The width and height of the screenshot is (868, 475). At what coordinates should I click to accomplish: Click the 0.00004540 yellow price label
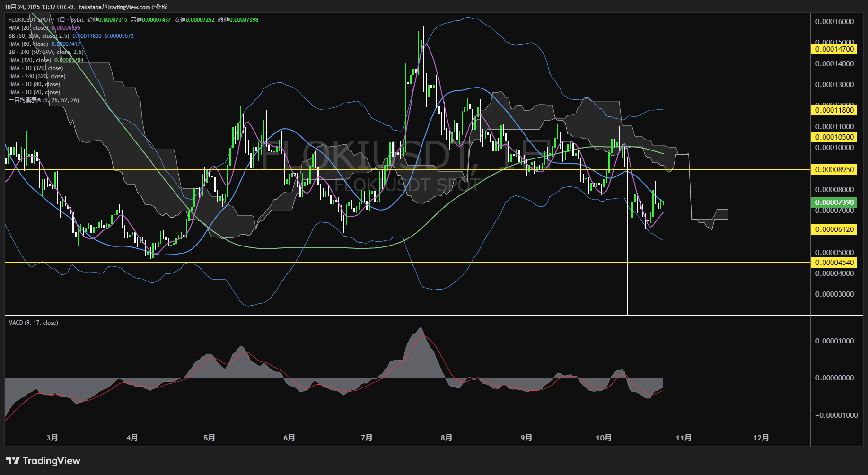coord(834,263)
